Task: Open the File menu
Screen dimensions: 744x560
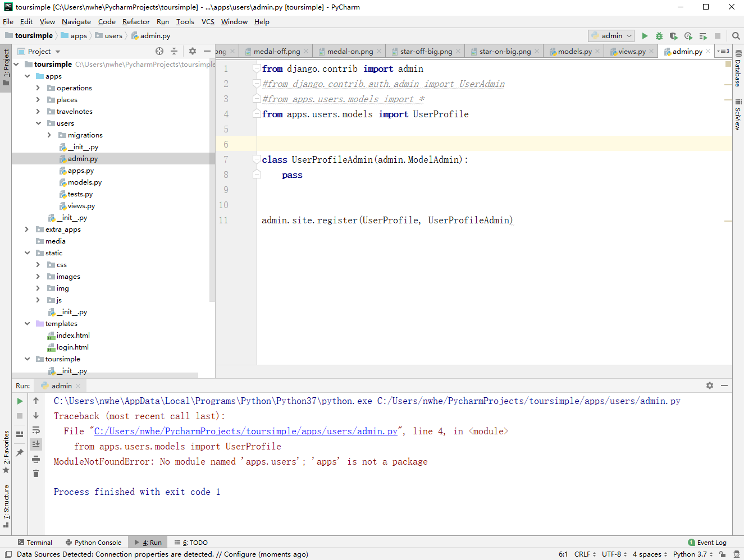Action: (x=8, y=21)
